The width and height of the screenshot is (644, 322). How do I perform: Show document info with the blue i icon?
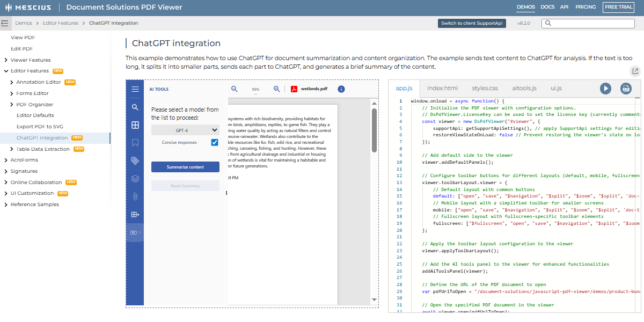click(341, 89)
